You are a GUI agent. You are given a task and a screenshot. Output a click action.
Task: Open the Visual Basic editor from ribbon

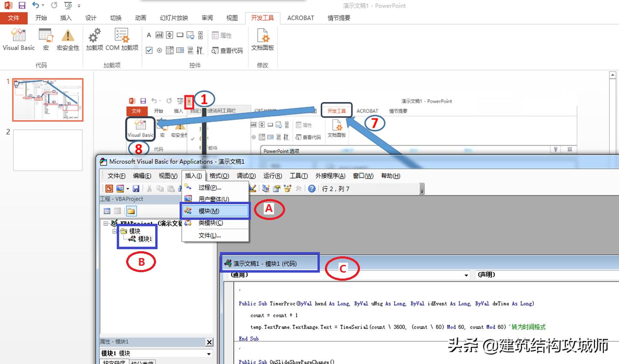point(18,40)
